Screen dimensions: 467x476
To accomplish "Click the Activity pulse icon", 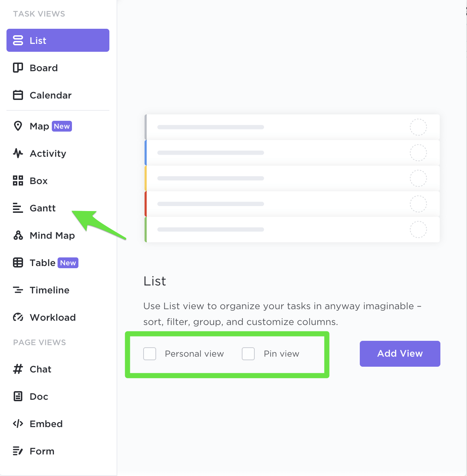I will click(x=18, y=154).
